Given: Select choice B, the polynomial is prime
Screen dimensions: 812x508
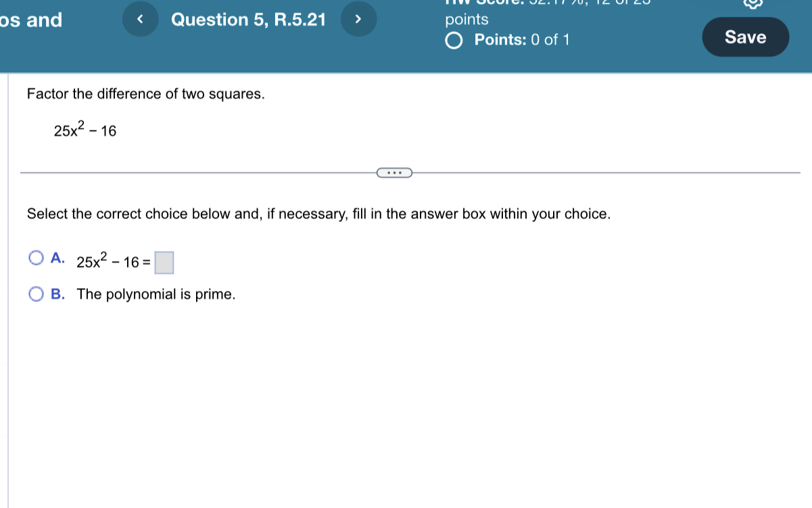Looking at the screenshot, I should 37,294.
